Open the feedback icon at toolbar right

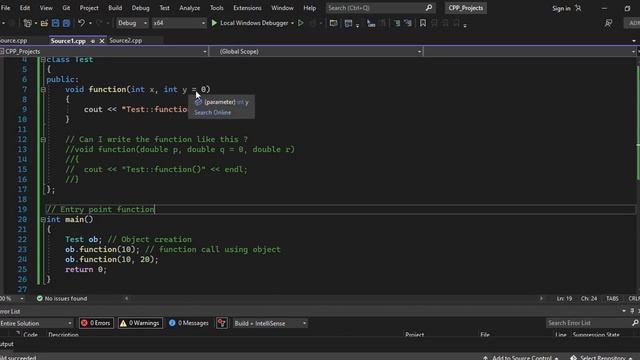point(608,24)
